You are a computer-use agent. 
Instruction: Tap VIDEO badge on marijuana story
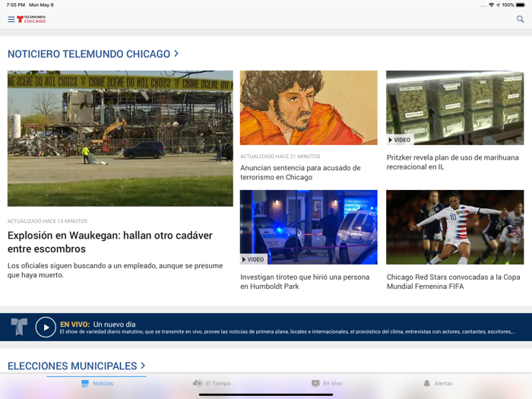[x=399, y=140]
